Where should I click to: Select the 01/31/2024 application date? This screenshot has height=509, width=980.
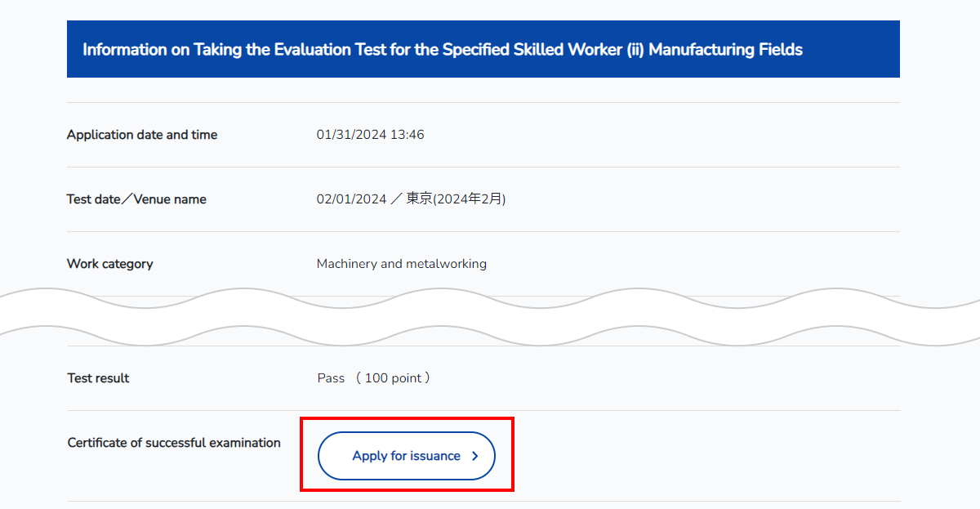pyautogui.click(x=351, y=135)
